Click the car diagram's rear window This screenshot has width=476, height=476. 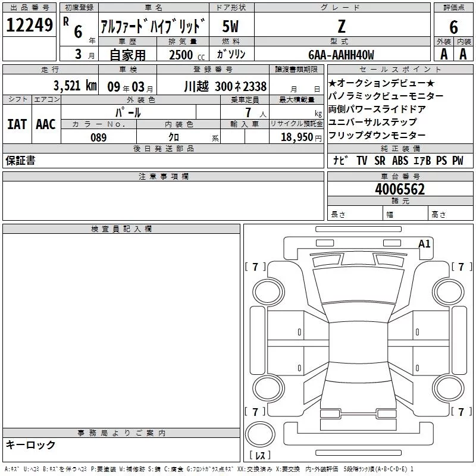358,372
